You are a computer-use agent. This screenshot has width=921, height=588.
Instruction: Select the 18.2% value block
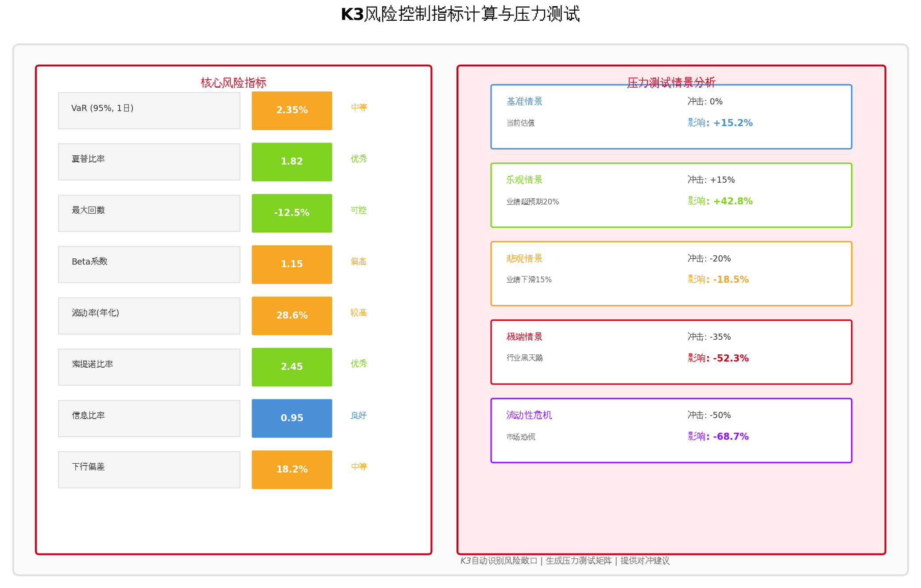pos(292,470)
